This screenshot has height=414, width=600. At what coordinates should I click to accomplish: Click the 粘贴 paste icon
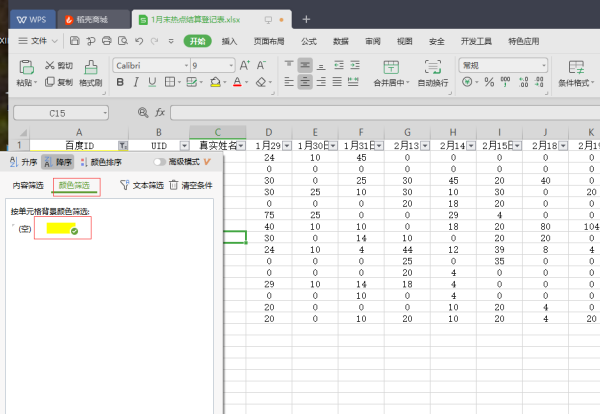(x=24, y=66)
